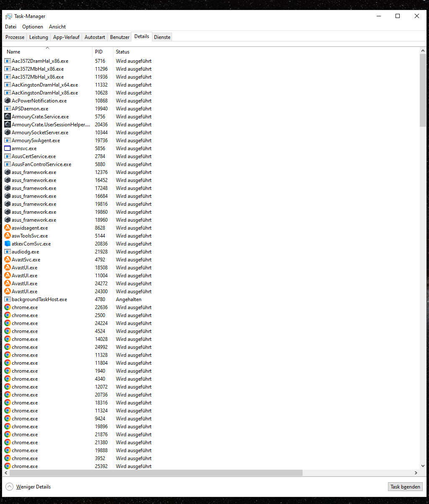Image resolution: width=429 pixels, height=504 pixels.
Task: Switch to the Benutzer tab
Action: (120, 37)
